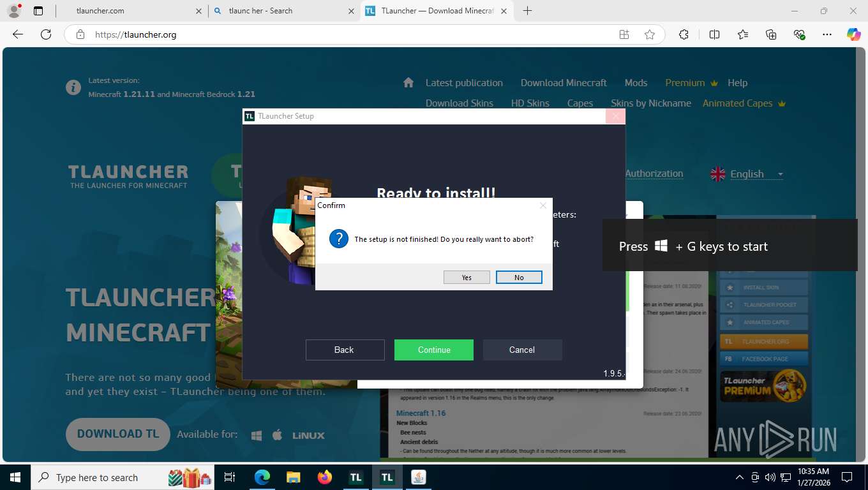
Task: Click the Authorization link
Action: [x=654, y=174]
